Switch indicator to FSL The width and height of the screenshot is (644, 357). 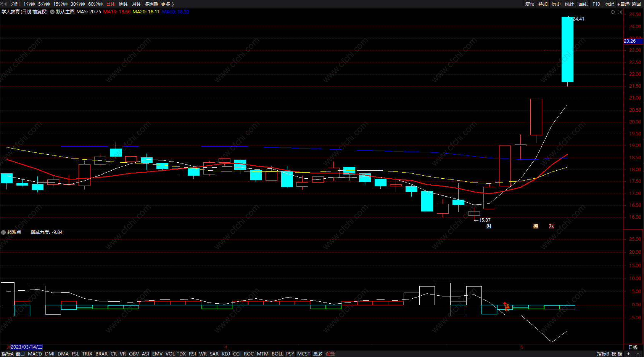76,354
